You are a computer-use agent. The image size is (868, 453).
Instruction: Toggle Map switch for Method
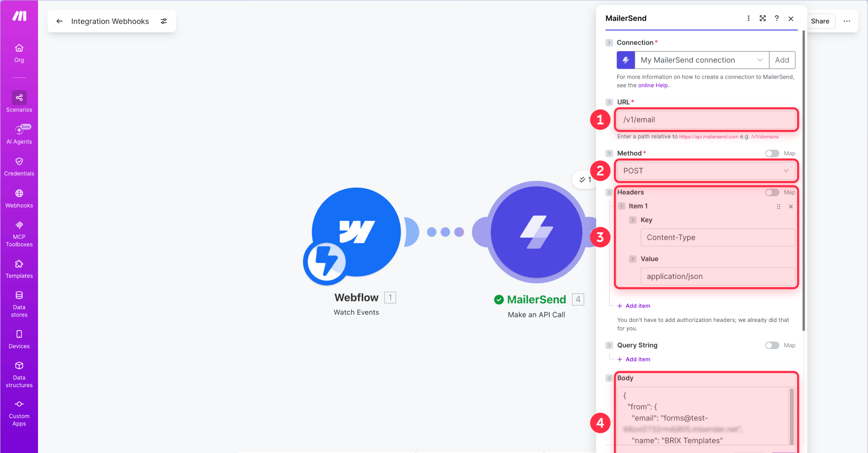[772, 154]
